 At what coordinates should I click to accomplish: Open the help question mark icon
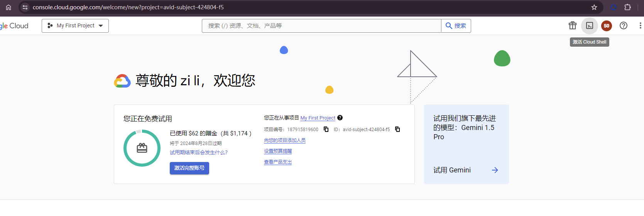pos(624,25)
